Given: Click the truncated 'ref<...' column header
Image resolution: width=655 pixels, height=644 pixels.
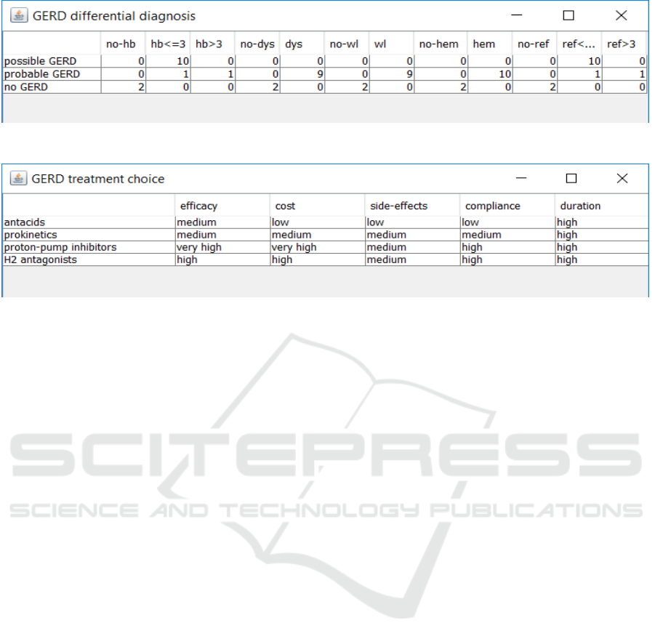Looking at the screenshot, I should point(579,44).
